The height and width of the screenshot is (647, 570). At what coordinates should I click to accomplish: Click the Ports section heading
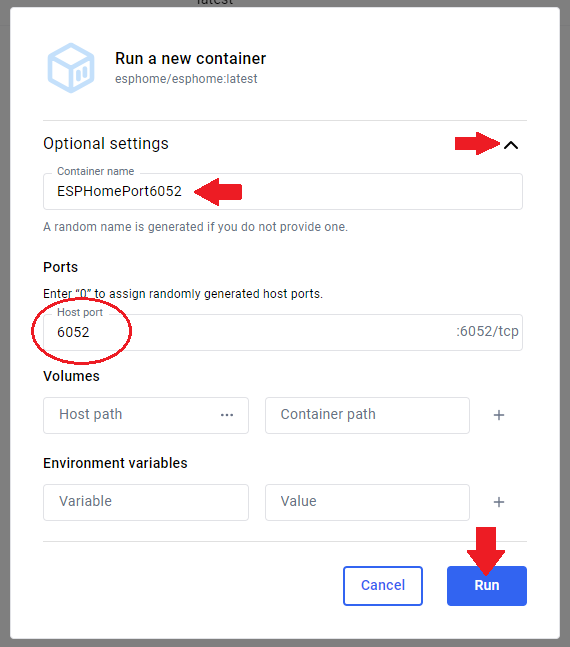pyautogui.click(x=60, y=267)
